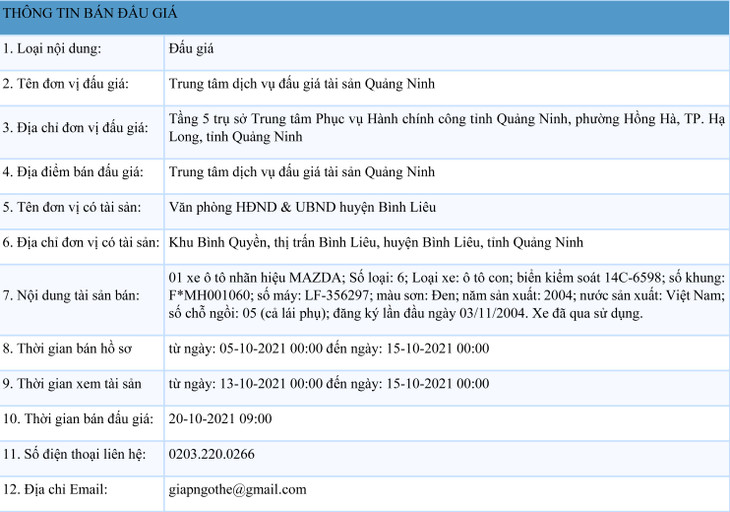Click the email giapngothe@gmail.com

237,490
